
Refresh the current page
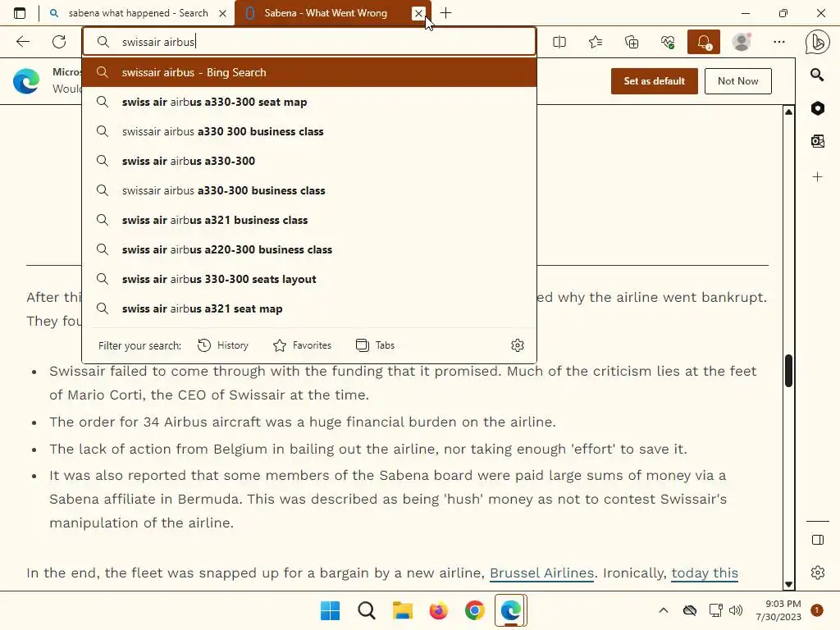coord(59,42)
